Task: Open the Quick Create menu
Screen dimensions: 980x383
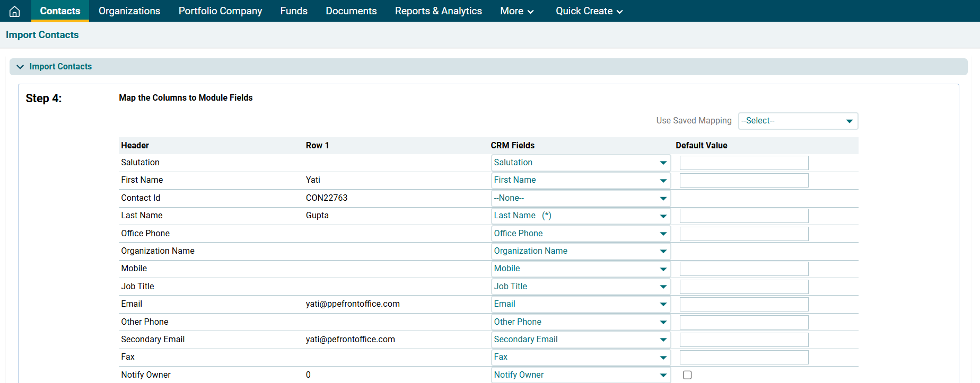Action: point(589,11)
